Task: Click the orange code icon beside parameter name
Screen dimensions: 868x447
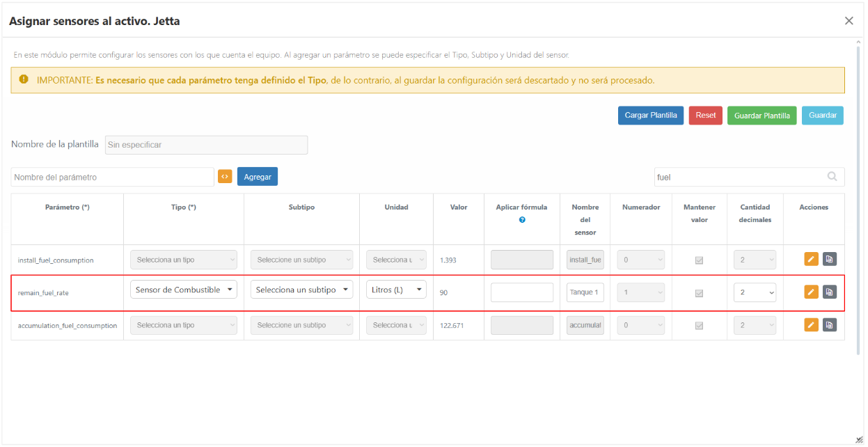Action: point(225,176)
